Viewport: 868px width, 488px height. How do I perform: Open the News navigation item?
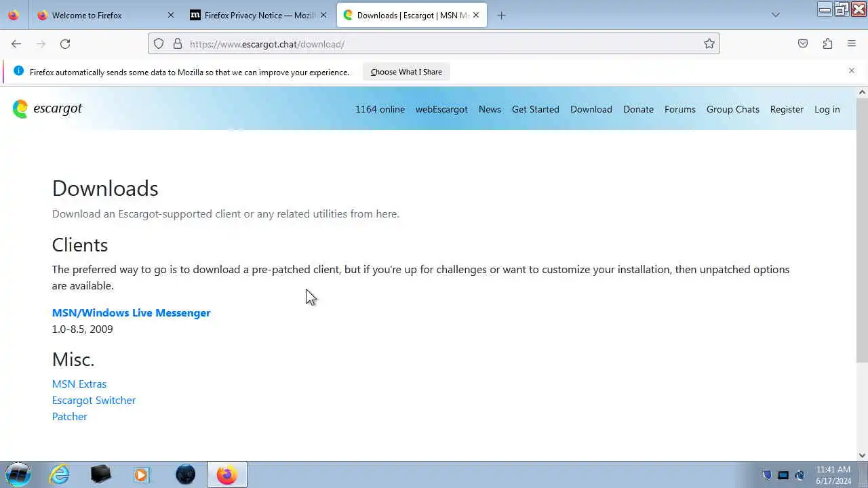(x=490, y=109)
